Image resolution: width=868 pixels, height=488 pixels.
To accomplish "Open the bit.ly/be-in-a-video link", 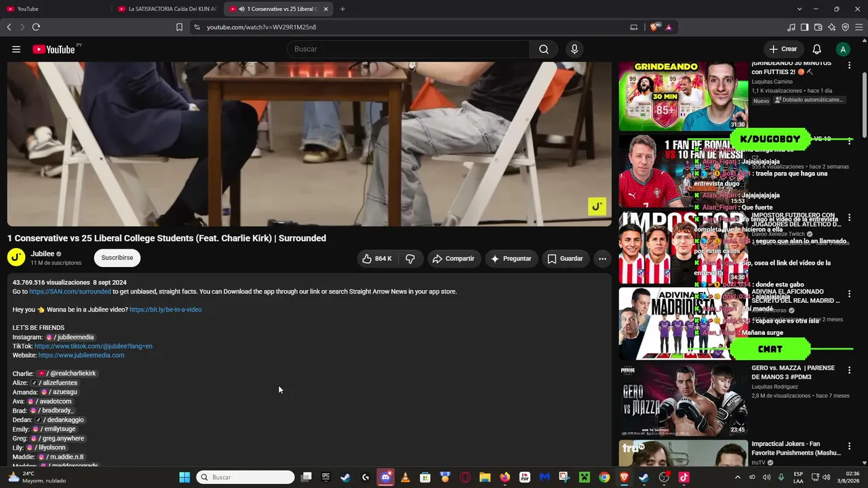I will [x=165, y=310].
